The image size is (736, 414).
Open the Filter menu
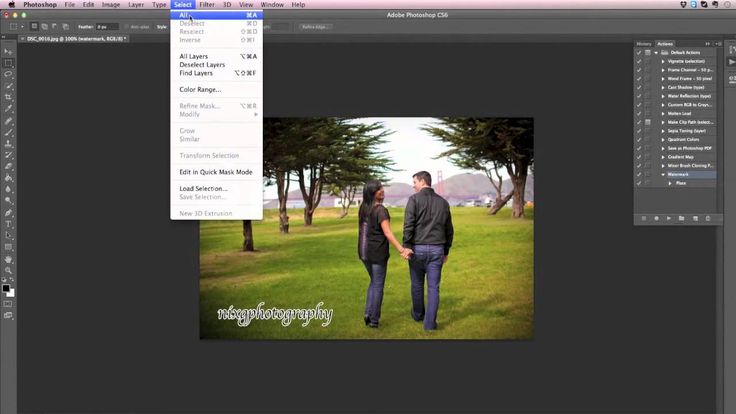[207, 5]
